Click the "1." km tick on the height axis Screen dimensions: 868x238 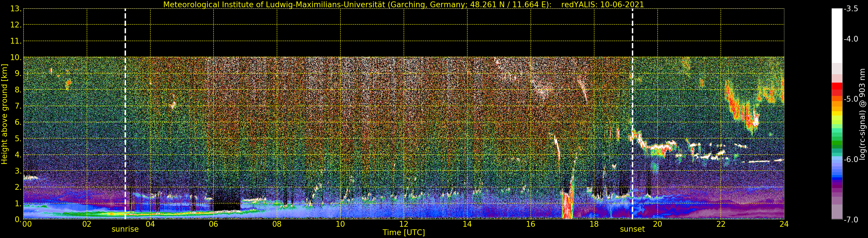pos(18,204)
